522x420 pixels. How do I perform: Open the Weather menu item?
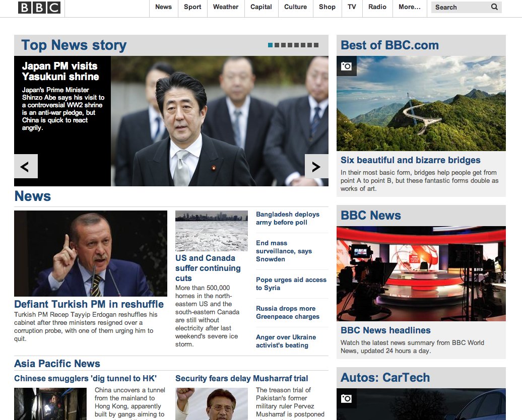[226, 7]
